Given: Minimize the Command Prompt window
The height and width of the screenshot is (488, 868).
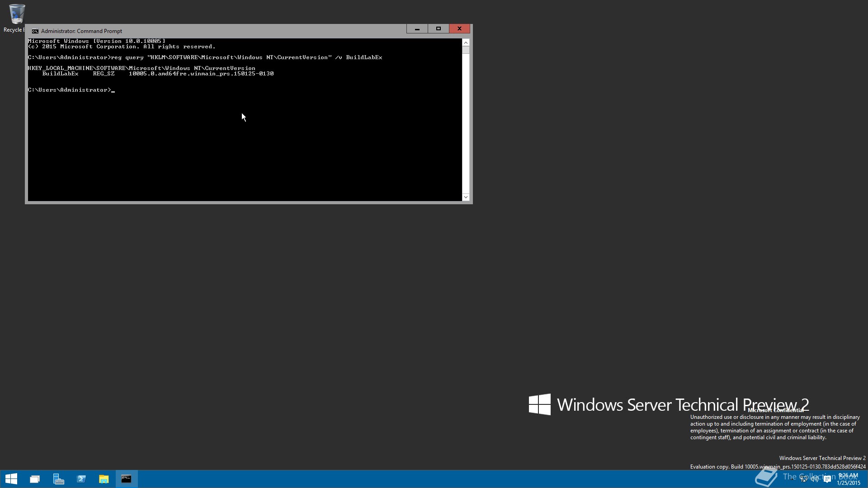Looking at the screenshot, I should click(417, 29).
